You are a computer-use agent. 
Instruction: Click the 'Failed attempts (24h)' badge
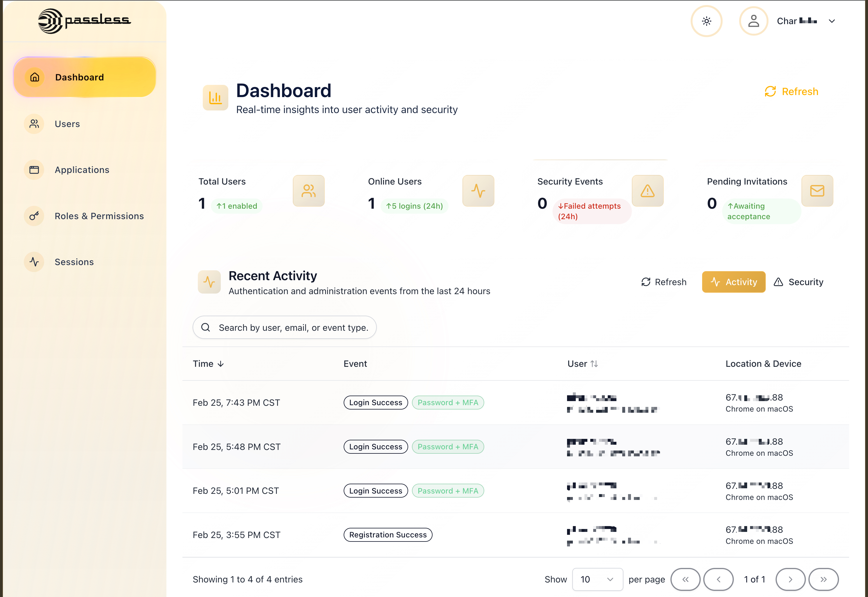point(592,211)
